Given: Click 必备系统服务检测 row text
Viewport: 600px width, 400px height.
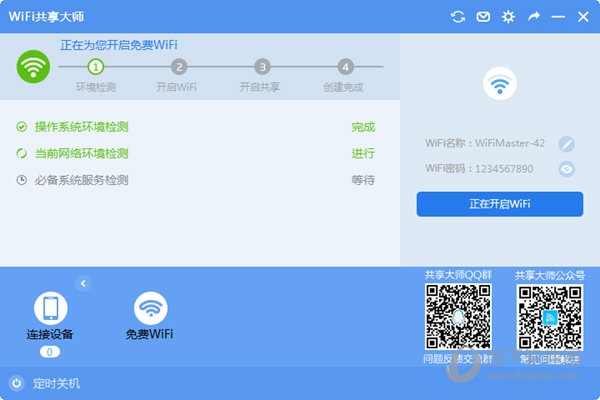Looking at the screenshot, I should 82,180.
